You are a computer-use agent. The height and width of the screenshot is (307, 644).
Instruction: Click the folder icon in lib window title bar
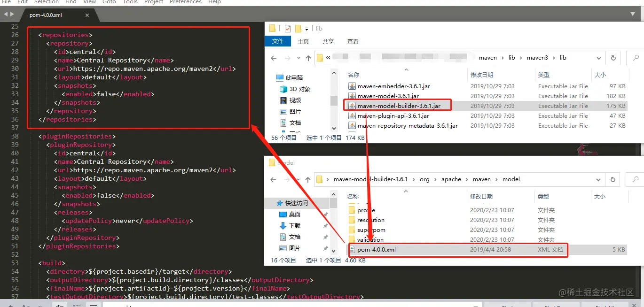tap(272, 28)
